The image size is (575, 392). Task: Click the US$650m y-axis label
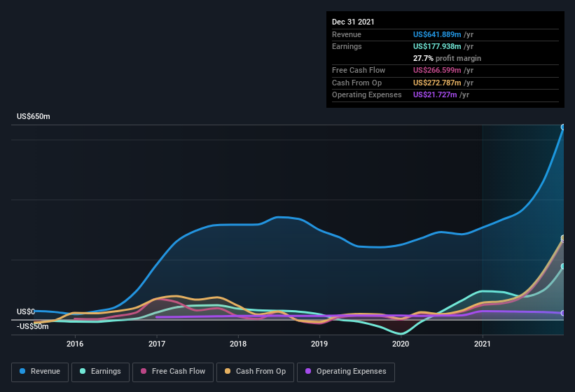pos(34,116)
